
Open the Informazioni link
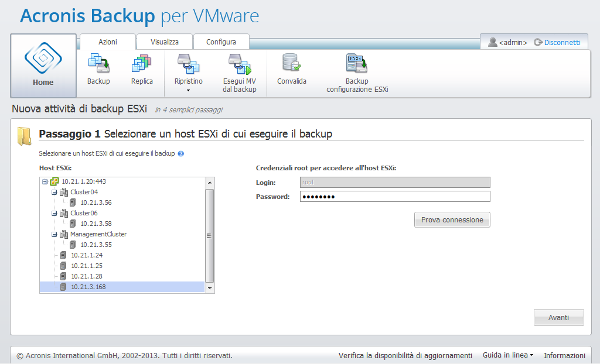pos(564,356)
